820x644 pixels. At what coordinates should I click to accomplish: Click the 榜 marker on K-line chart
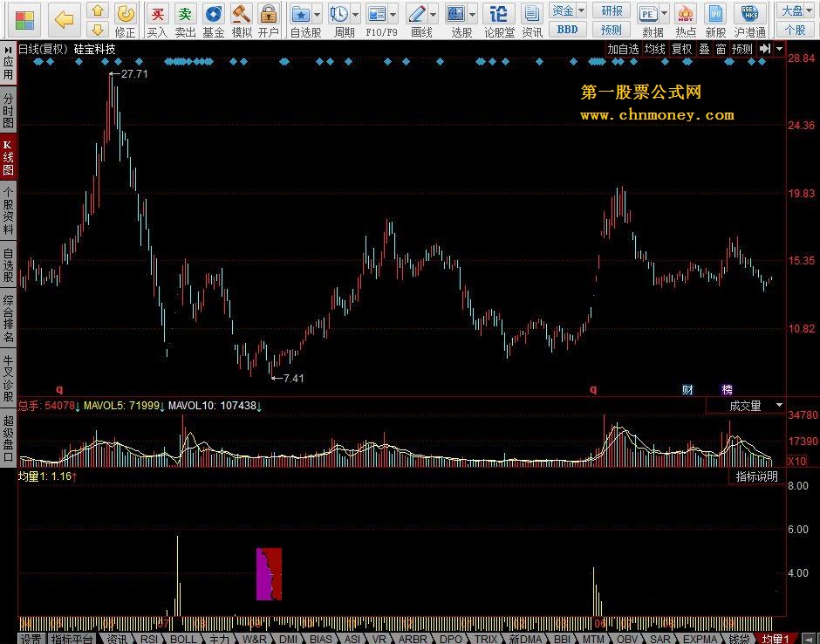pyautogui.click(x=727, y=390)
